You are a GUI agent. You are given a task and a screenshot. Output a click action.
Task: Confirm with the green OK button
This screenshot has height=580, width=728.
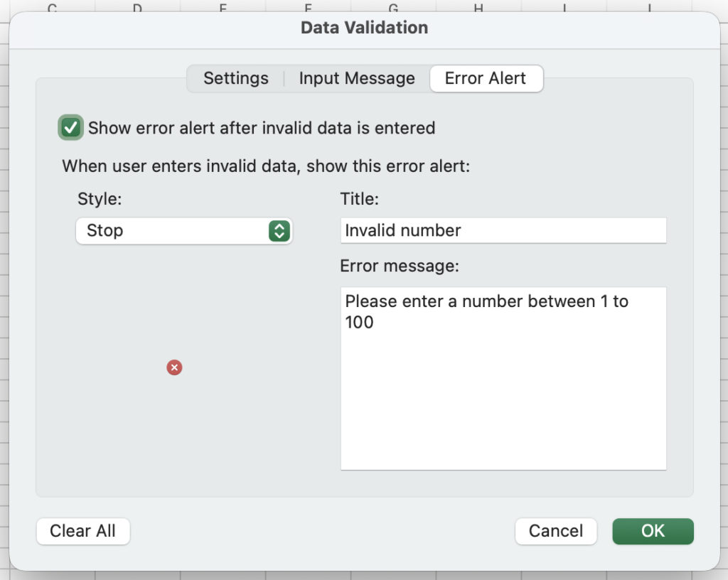(x=653, y=531)
